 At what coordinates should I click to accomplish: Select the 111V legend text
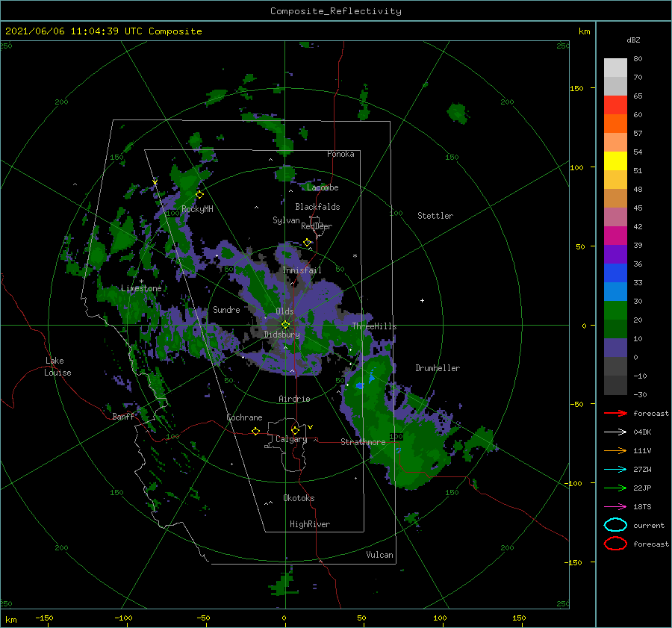point(642,450)
